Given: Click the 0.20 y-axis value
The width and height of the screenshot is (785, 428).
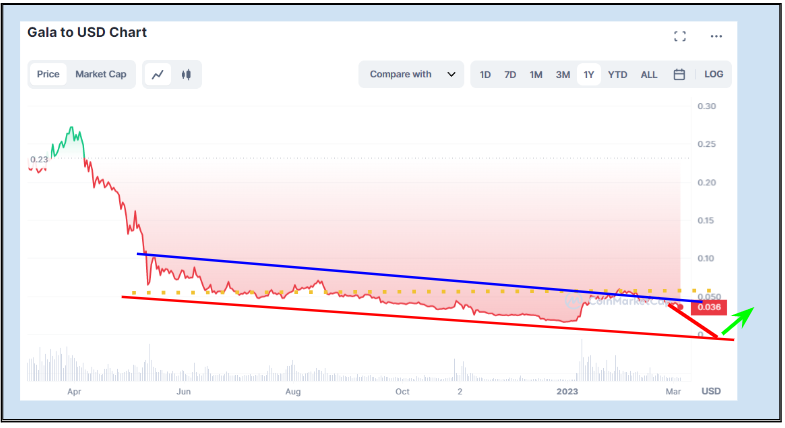Looking at the screenshot, I should 706,183.
